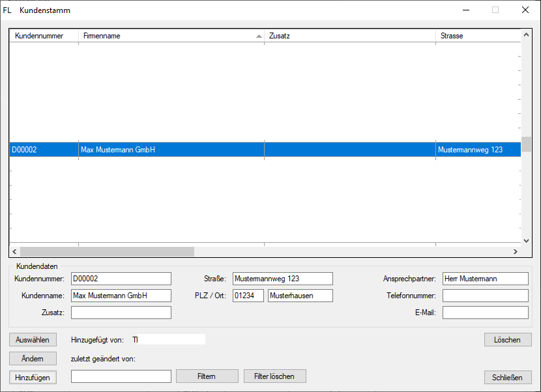Viewport: 541px width, 392px height.
Task: Click the horizontal scrollbar left arrow
Action: 15,251
